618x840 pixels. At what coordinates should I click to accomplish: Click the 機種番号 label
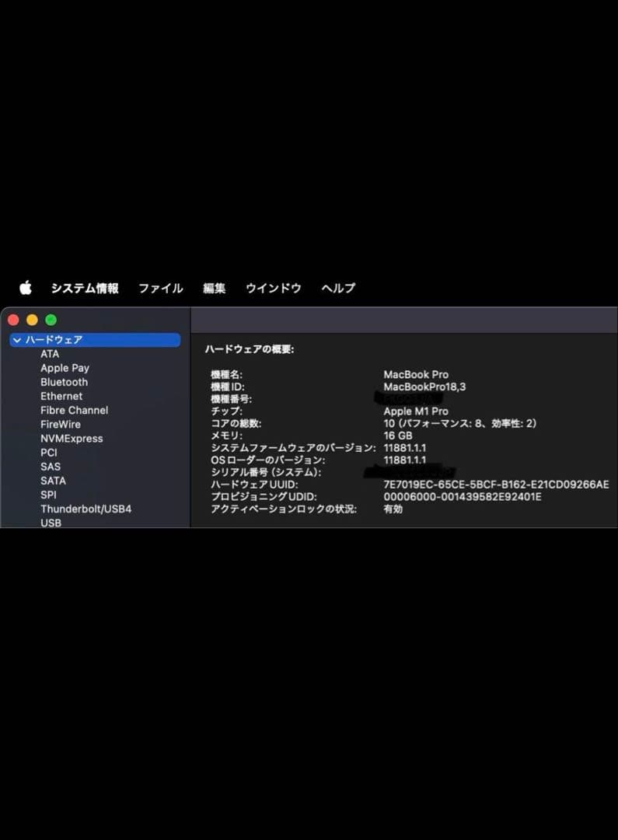point(232,399)
